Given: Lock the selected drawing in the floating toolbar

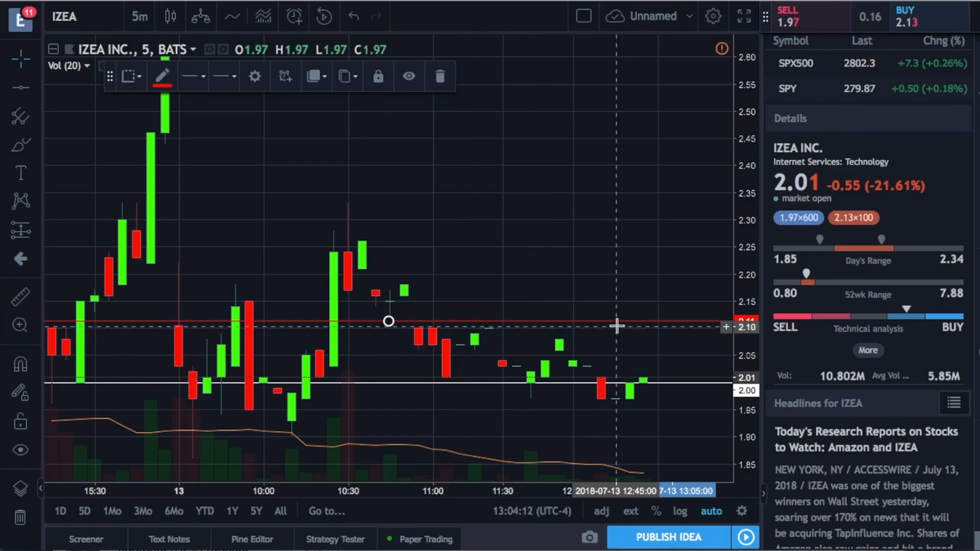Looking at the screenshot, I should (378, 76).
